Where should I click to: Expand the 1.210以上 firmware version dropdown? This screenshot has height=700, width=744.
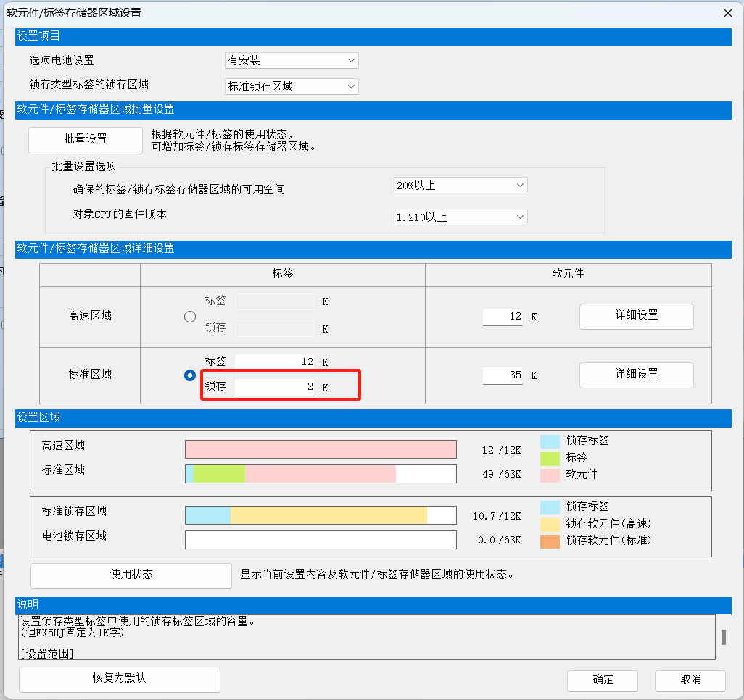(x=460, y=217)
